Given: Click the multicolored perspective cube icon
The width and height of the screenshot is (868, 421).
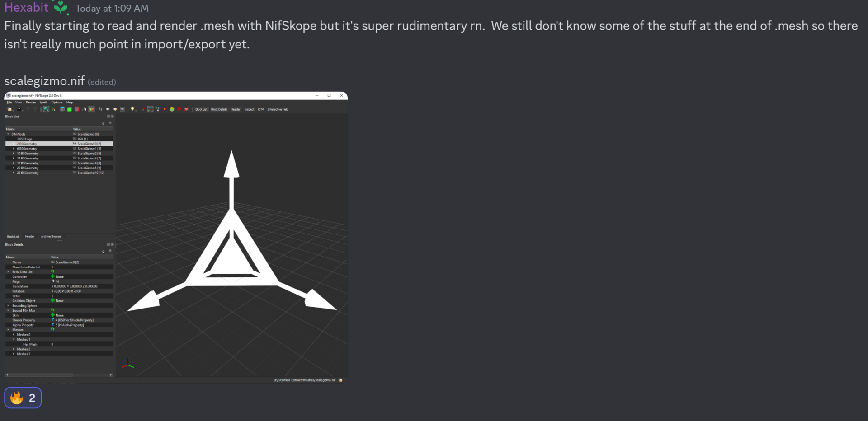Looking at the screenshot, I should pyautogui.click(x=91, y=109).
